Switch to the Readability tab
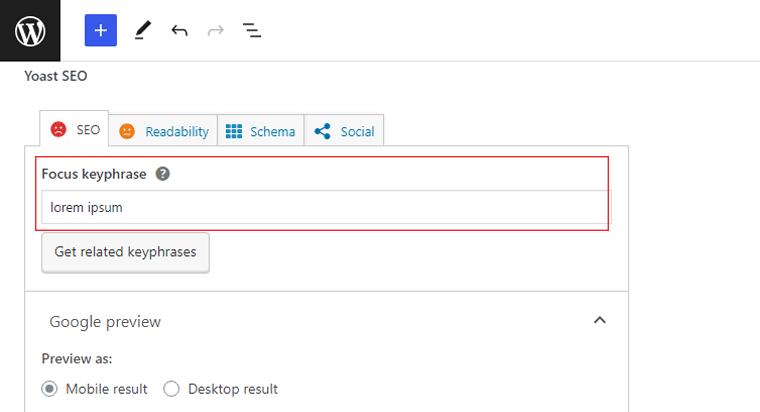Viewport: 760px width, 412px height. pos(163,130)
